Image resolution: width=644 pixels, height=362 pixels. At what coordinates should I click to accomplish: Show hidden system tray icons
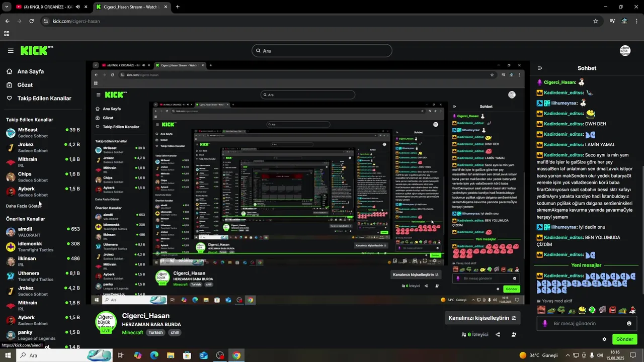pyautogui.click(x=568, y=355)
